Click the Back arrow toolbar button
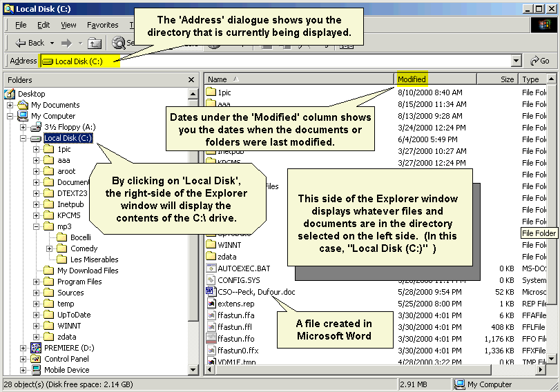This screenshot has height=392, width=560. coord(30,43)
